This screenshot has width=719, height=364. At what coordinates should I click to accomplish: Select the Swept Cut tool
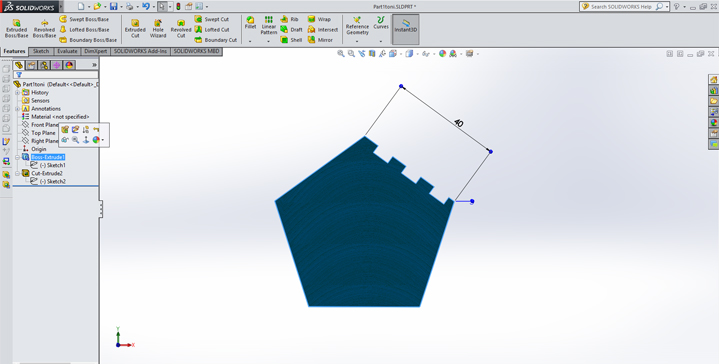[x=212, y=19]
